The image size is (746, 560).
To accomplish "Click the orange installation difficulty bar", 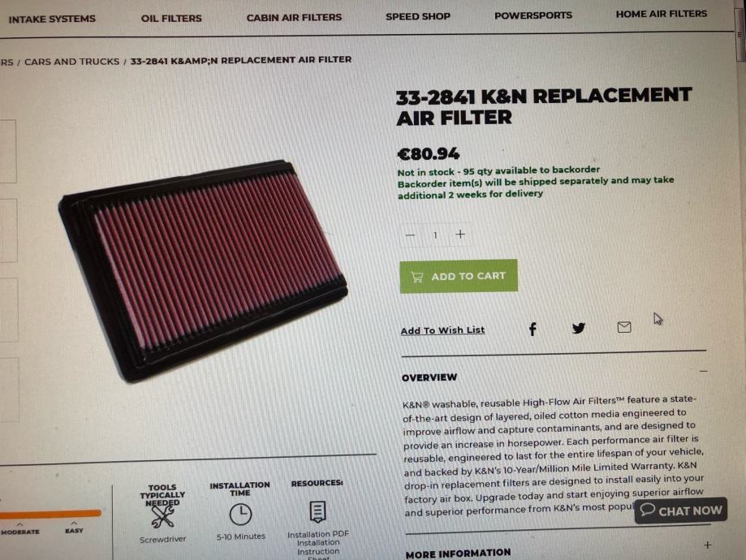I will pyautogui.click(x=50, y=514).
